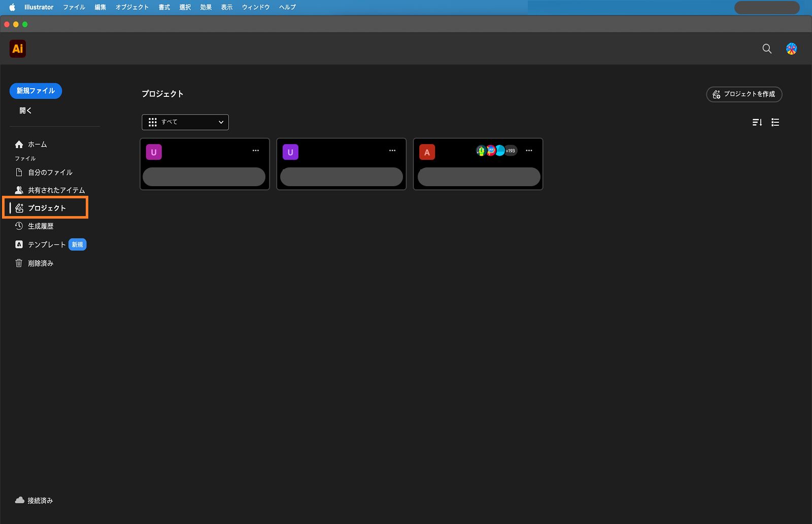Open the 書式 menu

coord(164,7)
